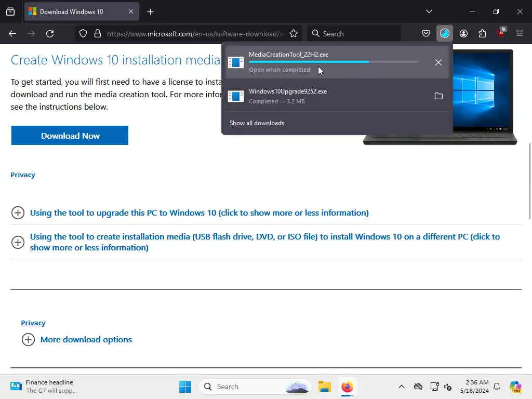Open the Privacy link under Download Now

pos(23,175)
